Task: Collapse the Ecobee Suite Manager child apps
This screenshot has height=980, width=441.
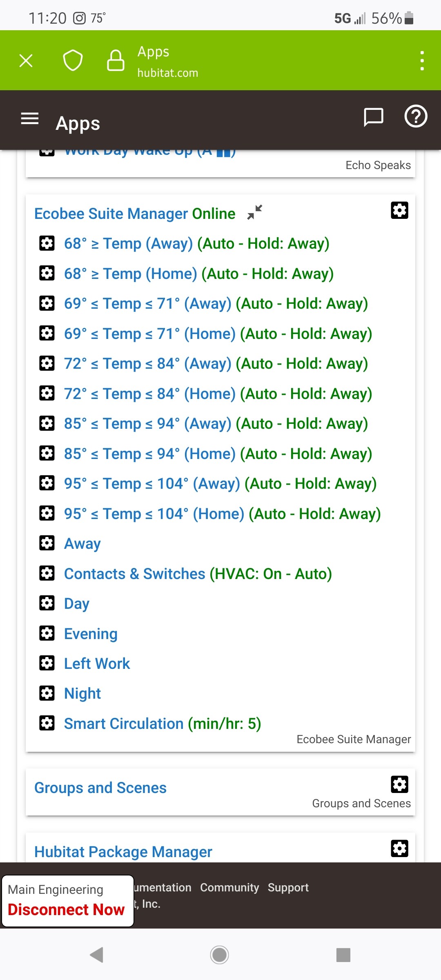Action: [255, 212]
